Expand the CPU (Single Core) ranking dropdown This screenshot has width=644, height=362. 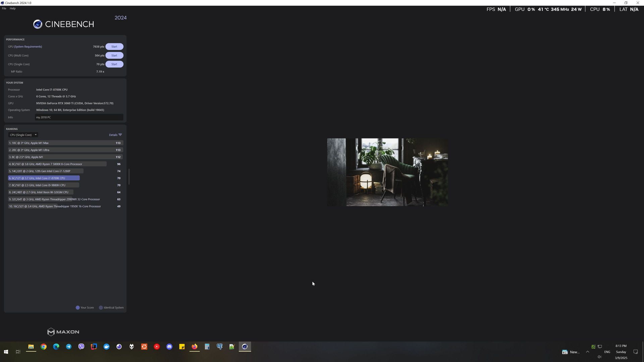click(x=23, y=135)
